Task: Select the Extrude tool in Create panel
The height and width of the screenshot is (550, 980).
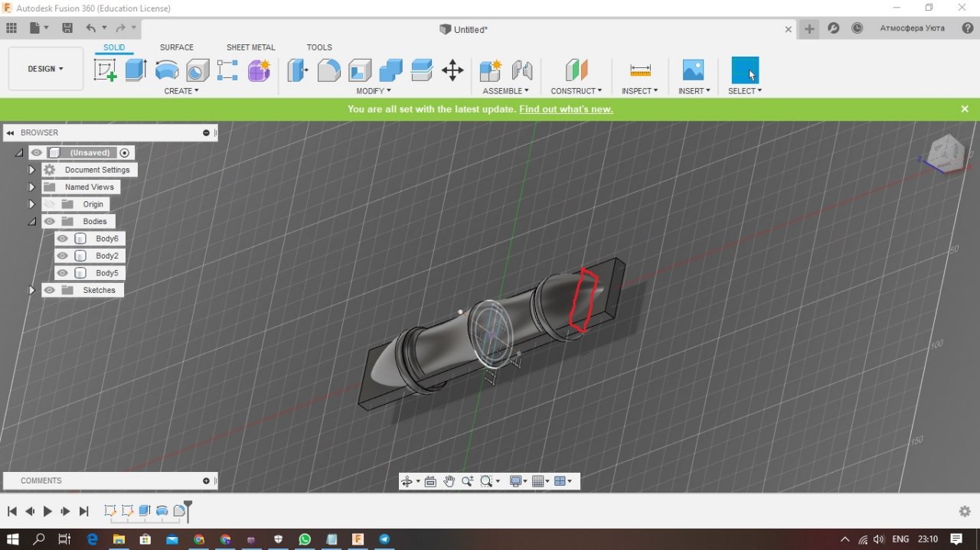Action: coord(136,70)
